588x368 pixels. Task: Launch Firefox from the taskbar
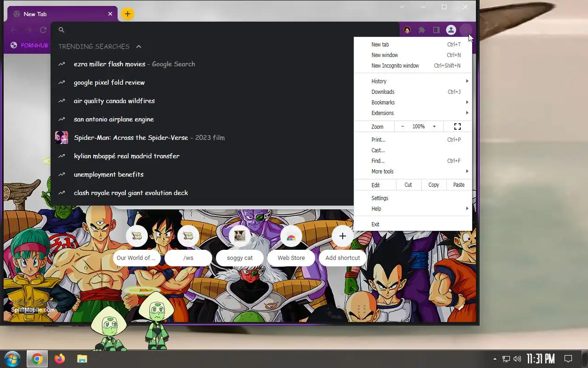(60, 359)
